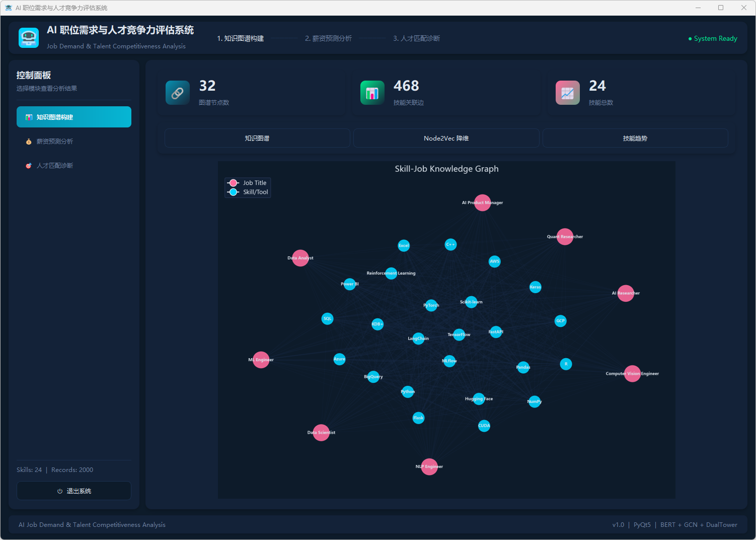Click the money bag icon in sidebar
This screenshot has width=756, height=540.
(29, 142)
